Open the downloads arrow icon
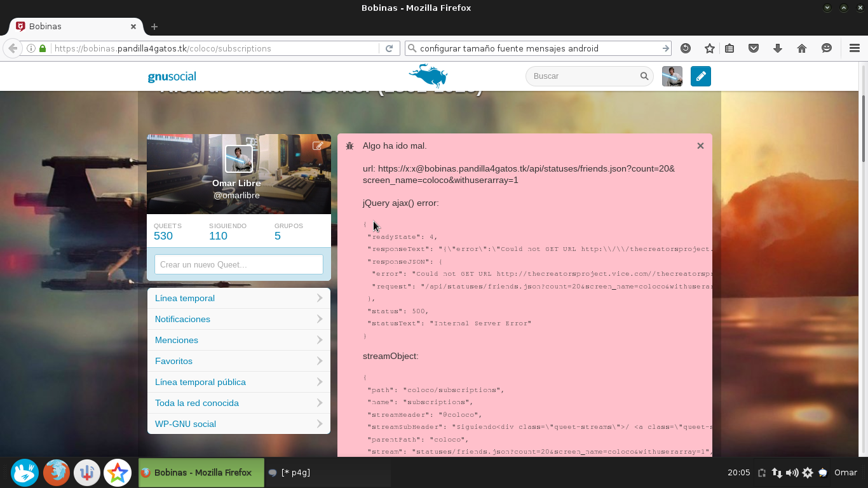 778,48
